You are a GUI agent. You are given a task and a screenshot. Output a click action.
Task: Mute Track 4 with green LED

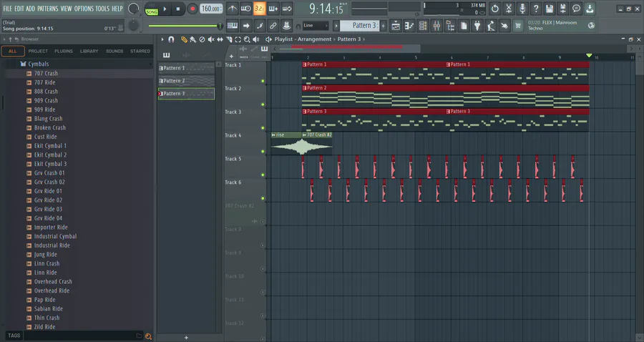(x=263, y=152)
